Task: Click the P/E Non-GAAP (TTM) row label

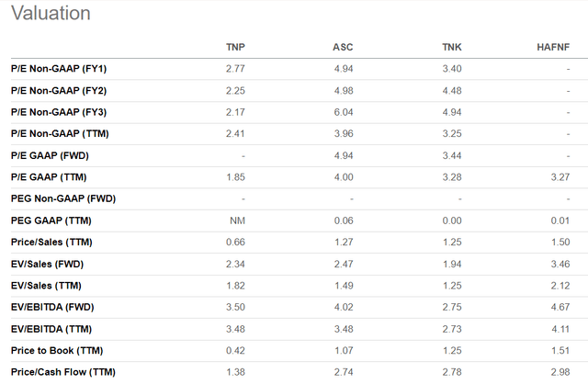Action: 60,134
